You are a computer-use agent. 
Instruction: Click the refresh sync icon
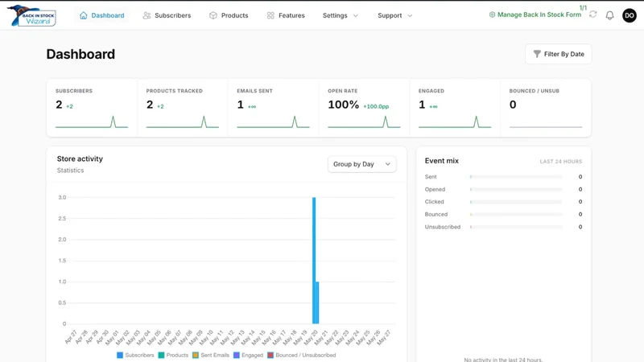592,14
